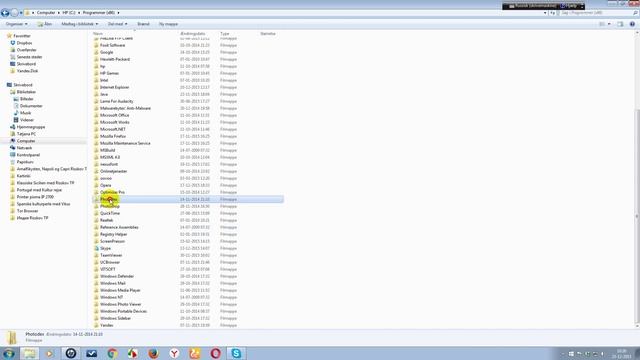Open the view options dropdown arrow
The width and height of the screenshot is (640, 360).
[609, 24]
